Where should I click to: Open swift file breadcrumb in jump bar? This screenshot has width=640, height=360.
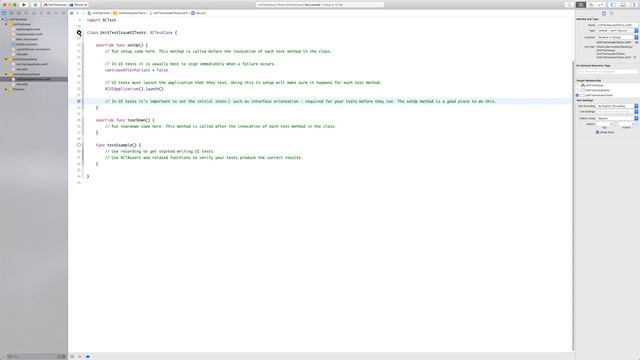click(169, 13)
